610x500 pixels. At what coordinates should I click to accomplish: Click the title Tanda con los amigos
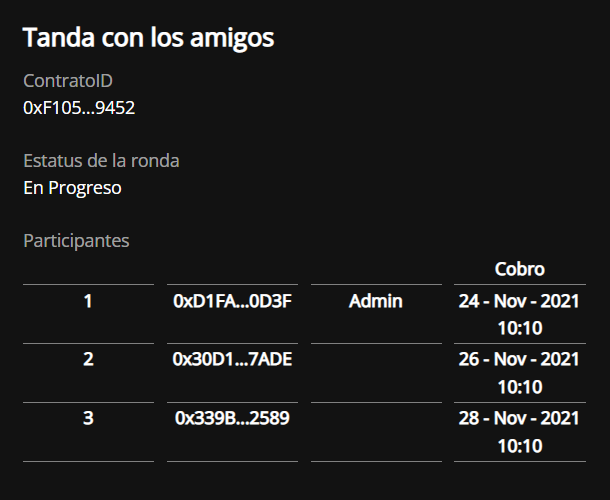tap(149, 38)
